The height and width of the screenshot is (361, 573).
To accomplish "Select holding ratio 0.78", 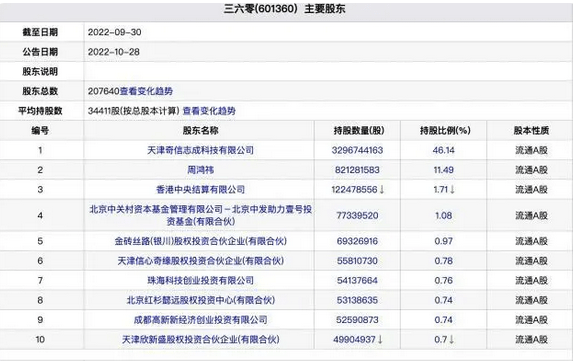I will click(443, 261).
